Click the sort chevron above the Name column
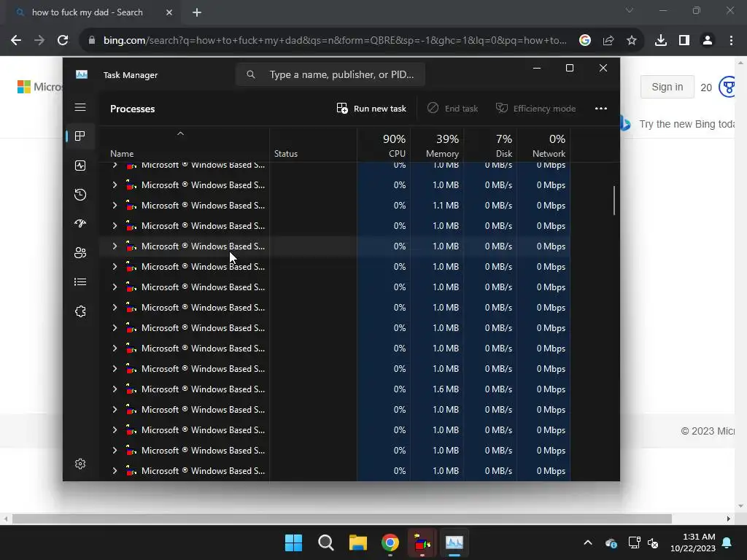 181,134
